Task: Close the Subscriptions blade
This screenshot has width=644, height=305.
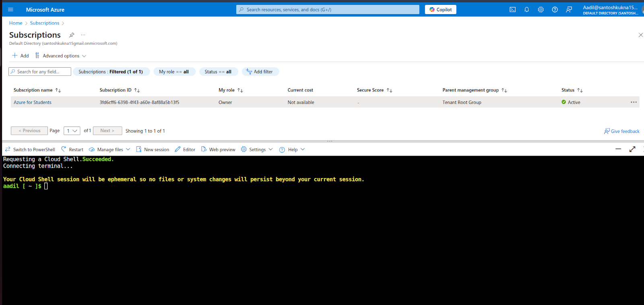Action: [x=640, y=35]
